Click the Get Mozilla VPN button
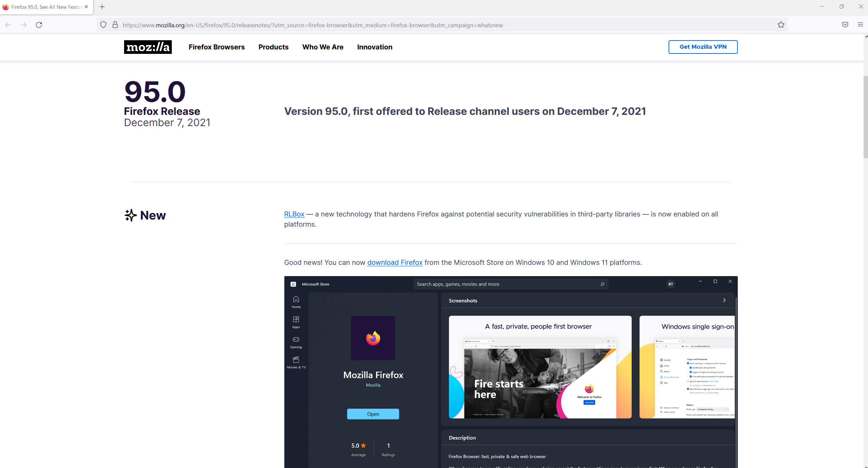 pos(703,47)
